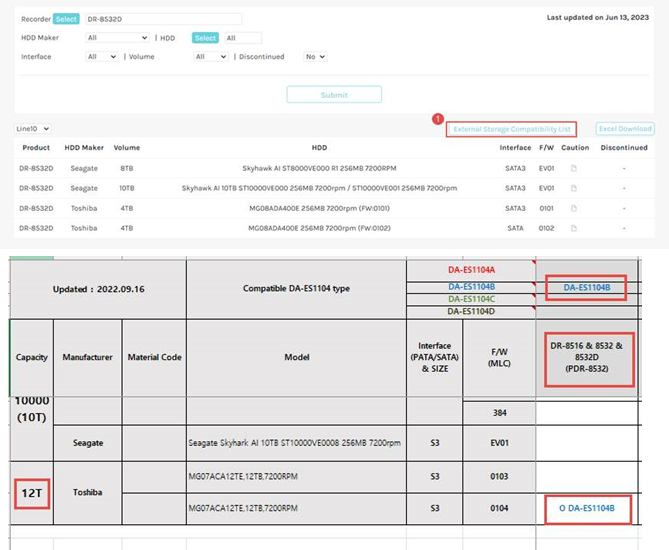
Task: Select the MG08ADA400E (FW:0101) HDD text
Action: (x=319, y=208)
